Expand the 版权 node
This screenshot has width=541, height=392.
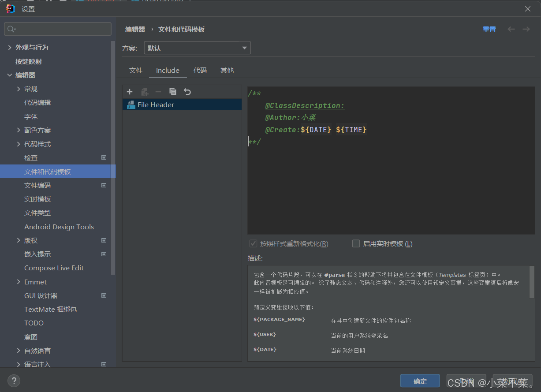coord(19,240)
